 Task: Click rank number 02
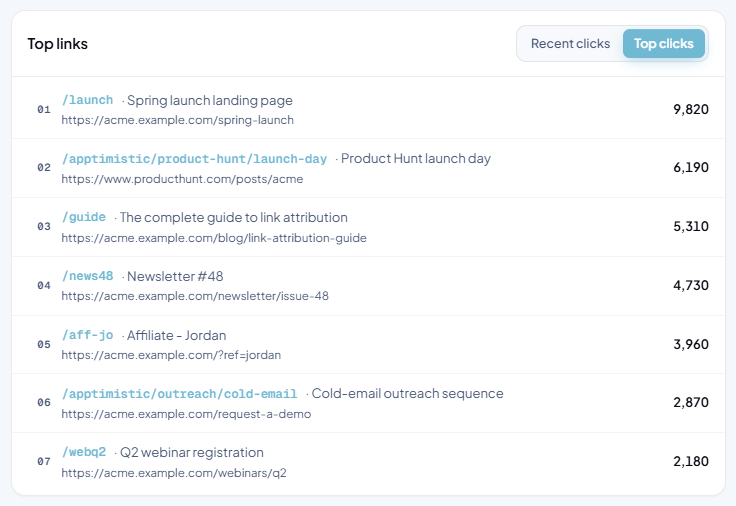[x=44, y=168]
